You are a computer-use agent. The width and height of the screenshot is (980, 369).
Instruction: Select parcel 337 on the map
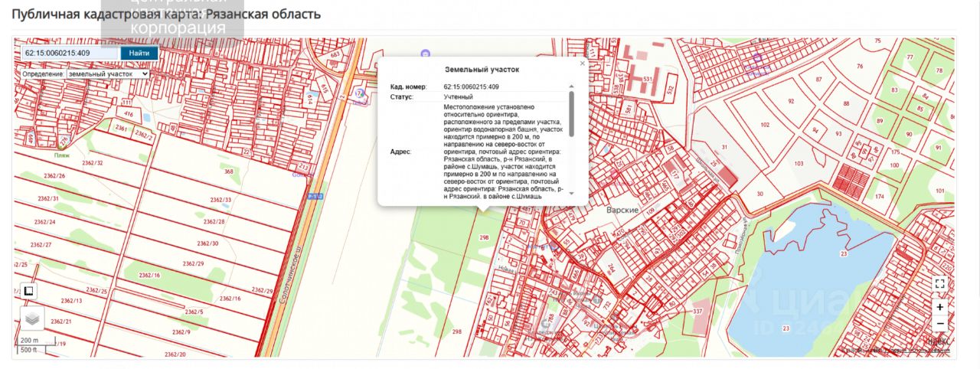point(697,312)
